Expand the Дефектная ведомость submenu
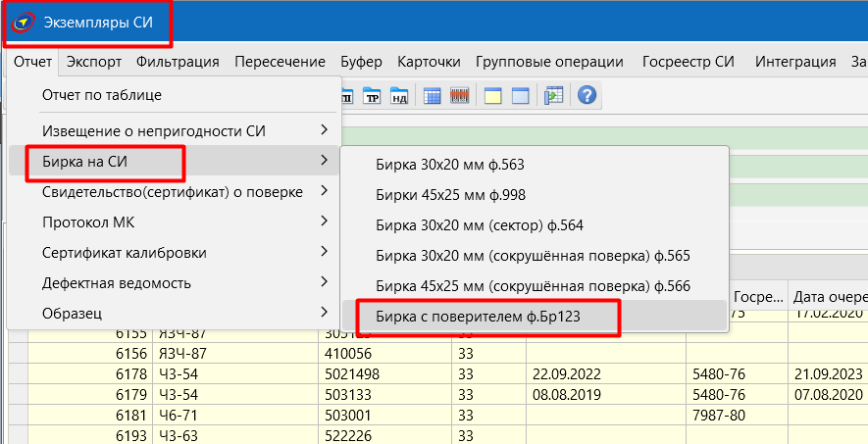The height and width of the screenshot is (444, 868). (x=174, y=283)
